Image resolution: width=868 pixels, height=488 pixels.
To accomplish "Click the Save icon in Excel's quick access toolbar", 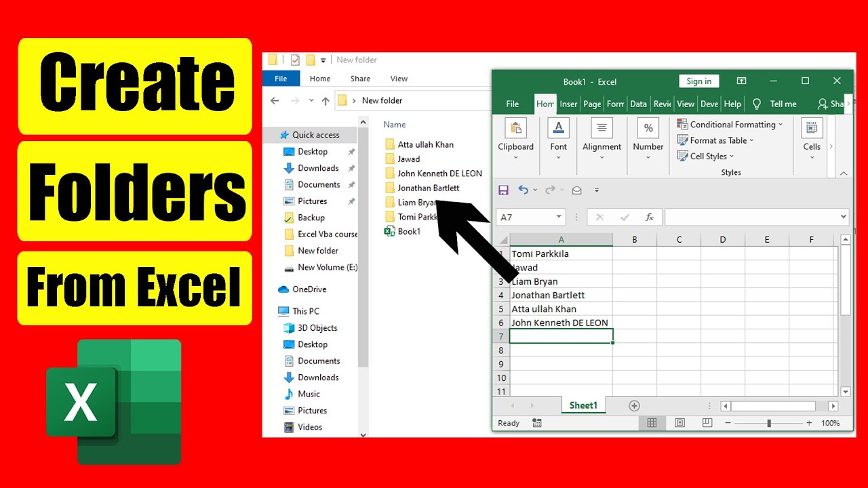I will (503, 190).
